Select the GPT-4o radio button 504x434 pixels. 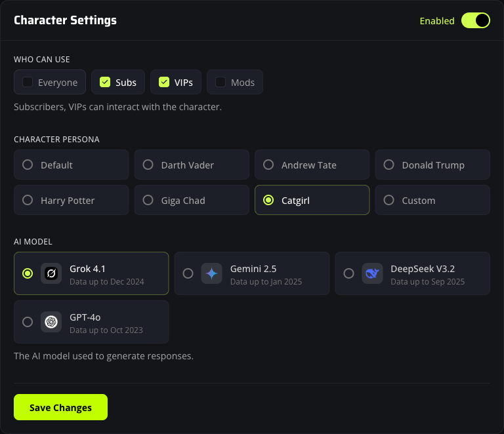pos(28,322)
